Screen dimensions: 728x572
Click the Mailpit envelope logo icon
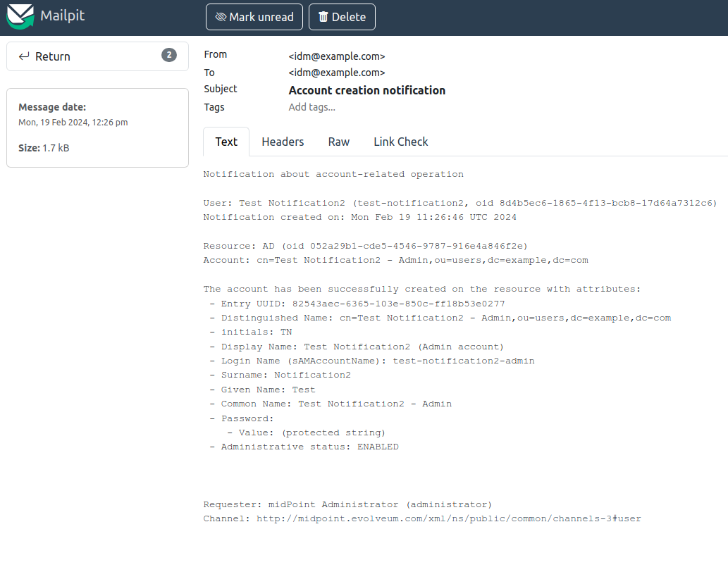click(20, 15)
